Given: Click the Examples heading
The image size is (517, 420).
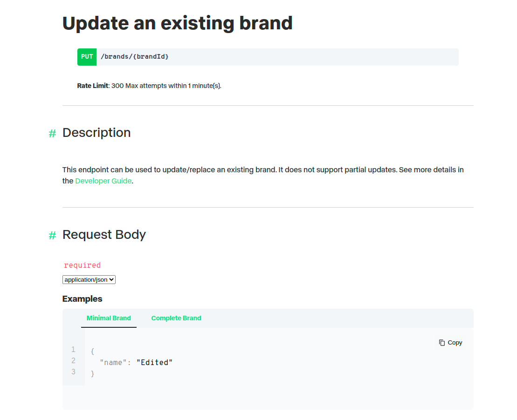Looking at the screenshot, I should (82, 299).
